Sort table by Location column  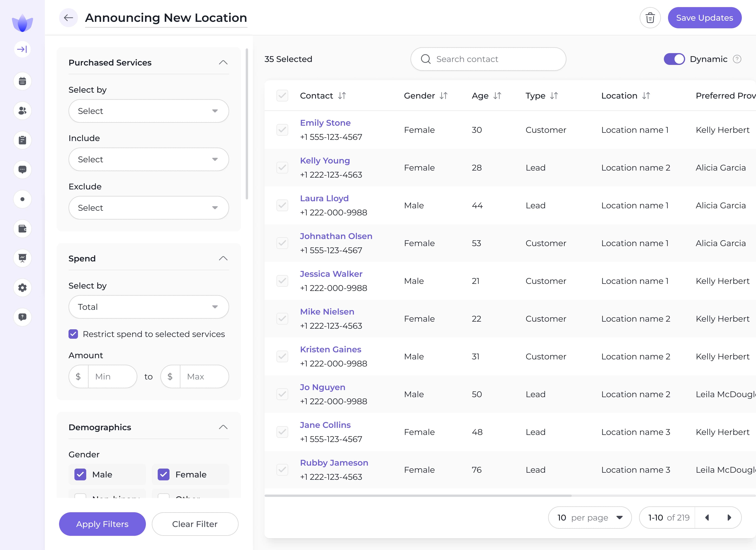pos(646,96)
